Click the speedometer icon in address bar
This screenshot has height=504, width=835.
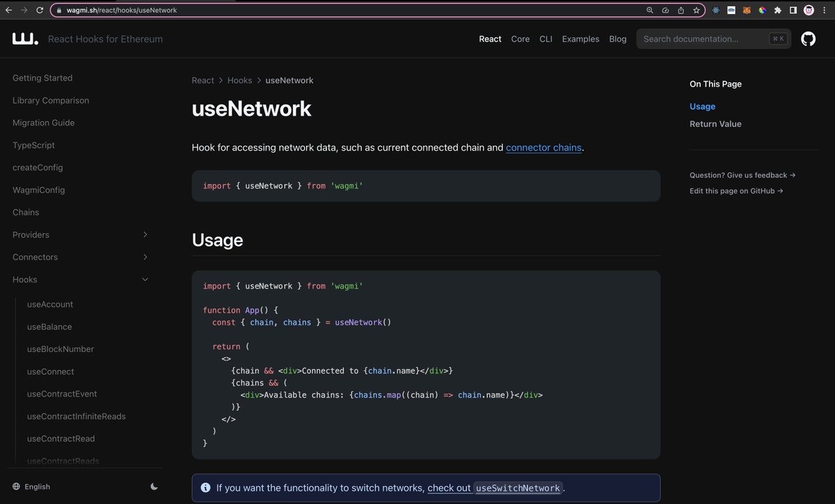[x=665, y=10]
